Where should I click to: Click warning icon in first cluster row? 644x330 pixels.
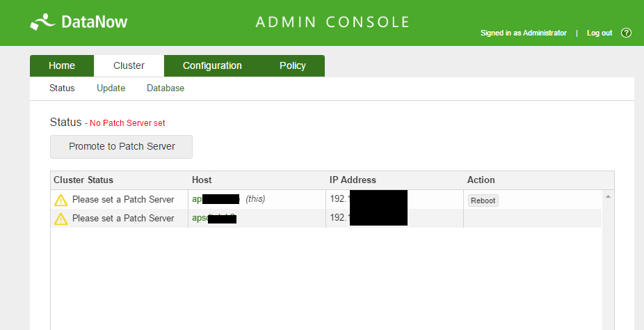61,200
